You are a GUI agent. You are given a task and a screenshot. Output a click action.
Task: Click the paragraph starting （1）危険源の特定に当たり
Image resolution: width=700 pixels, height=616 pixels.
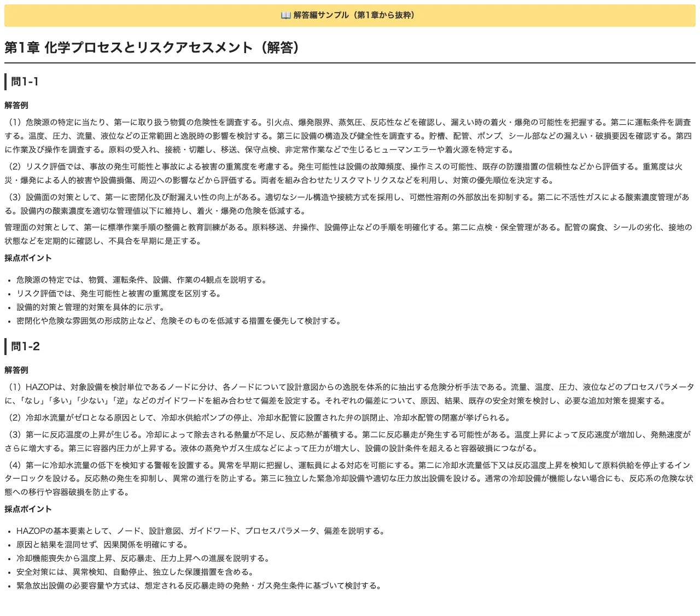coord(350,136)
